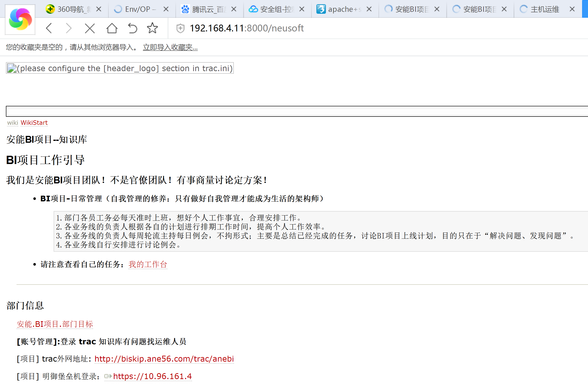Open the biskip.ane56.com/trac/anebi link

tap(164, 359)
